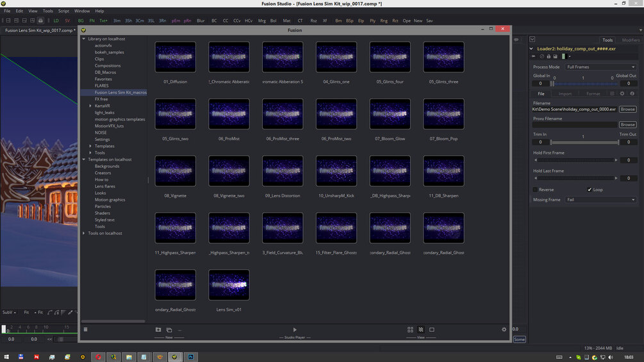Click the Trim In value field
The height and width of the screenshot is (362, 644).
click(x=540, y=142)
